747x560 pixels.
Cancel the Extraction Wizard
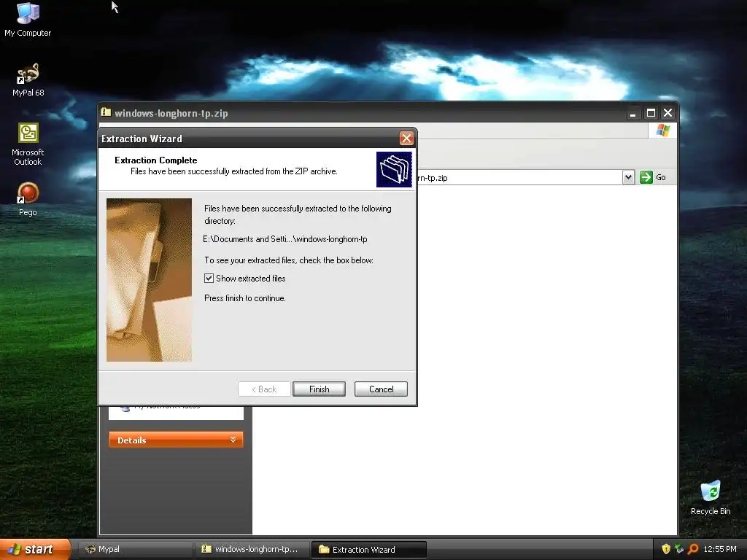pos(381,389)
